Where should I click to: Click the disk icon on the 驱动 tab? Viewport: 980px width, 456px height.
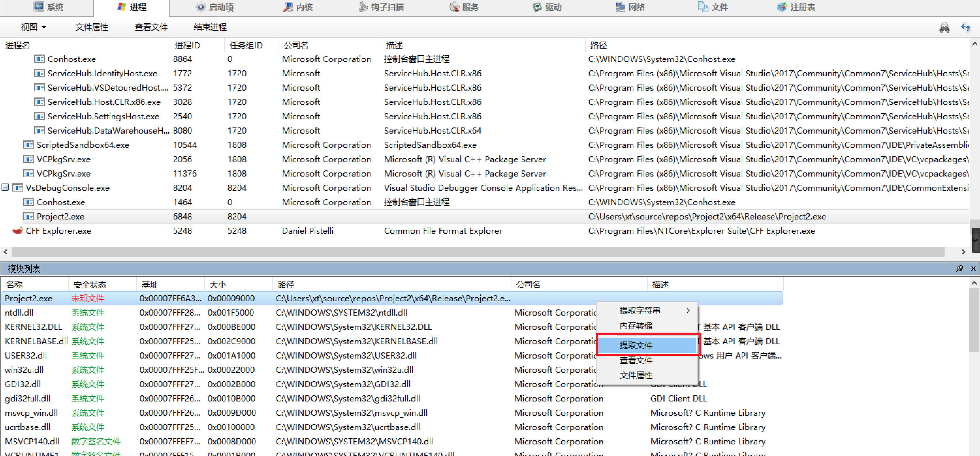[537, 7]
